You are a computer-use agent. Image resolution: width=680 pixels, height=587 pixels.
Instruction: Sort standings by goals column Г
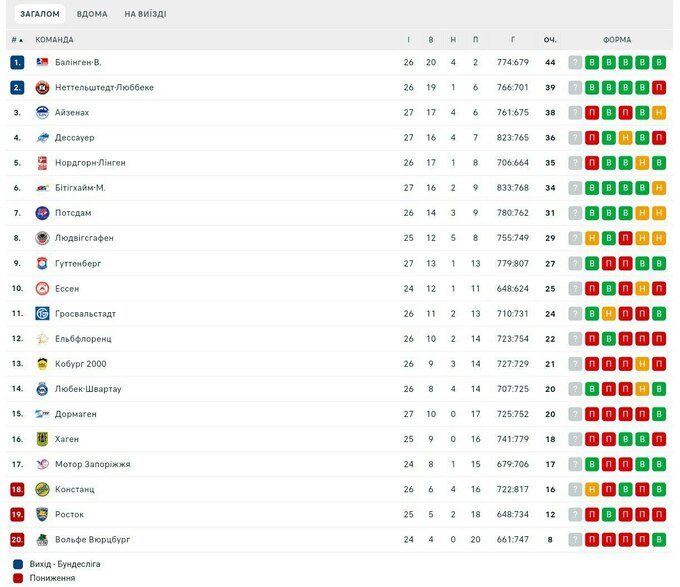tap(513, 40)
